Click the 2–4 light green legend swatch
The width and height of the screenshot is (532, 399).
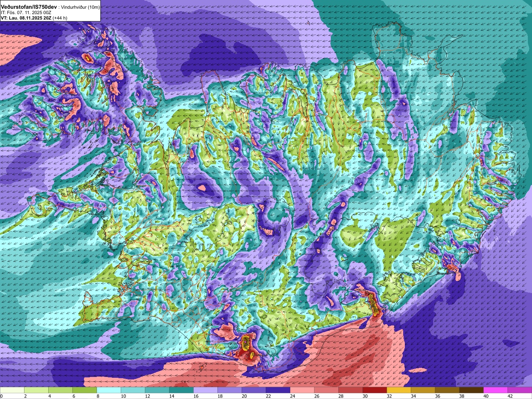pos(36,390)
